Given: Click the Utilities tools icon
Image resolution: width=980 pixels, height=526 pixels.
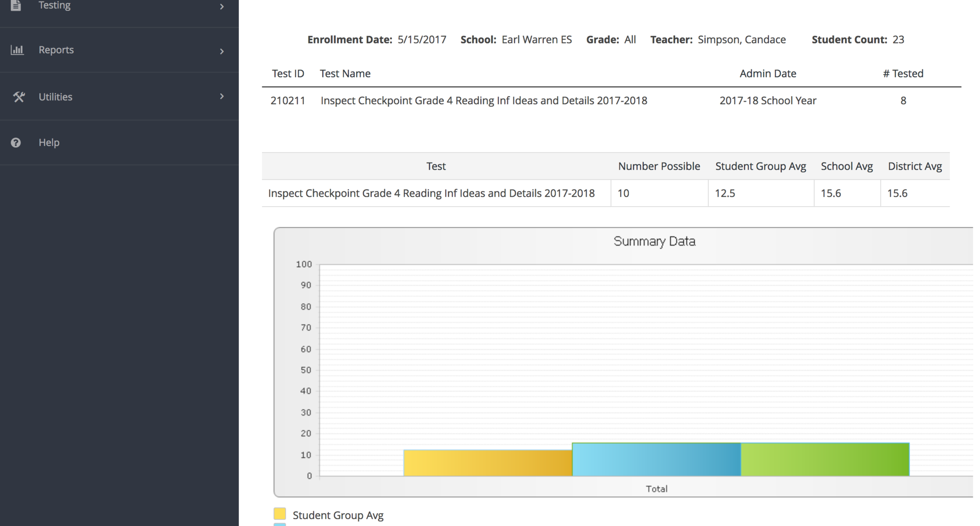Looking at the screenshot, I should pos(19,97).
